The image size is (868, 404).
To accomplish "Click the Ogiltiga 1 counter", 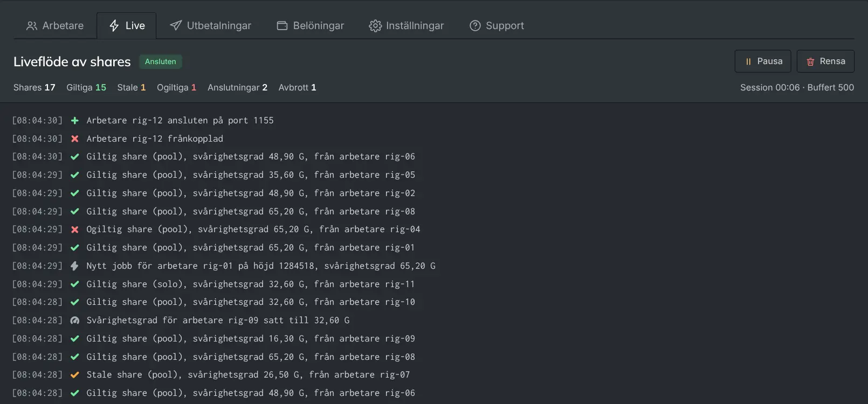I will pyautogui.click(x=176, y=87).
